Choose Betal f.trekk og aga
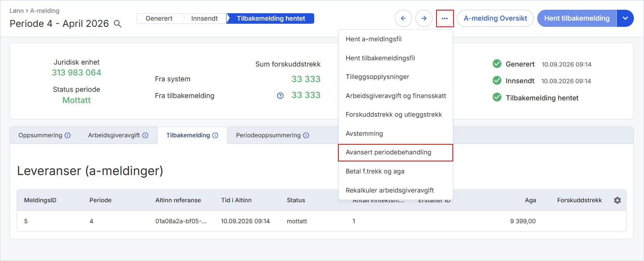Image resolution: width=644 pixels, height=261 pixels. (x=396, y=171)
